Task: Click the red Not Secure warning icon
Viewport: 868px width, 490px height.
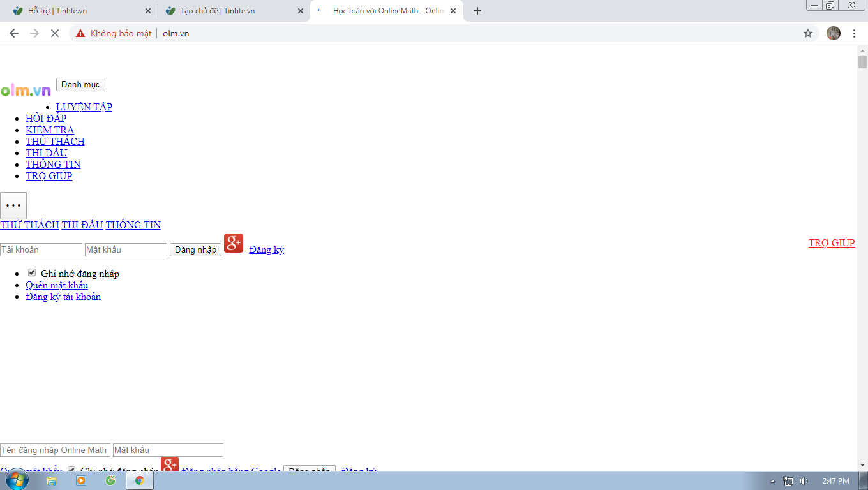Action: (x=80, y=33)
